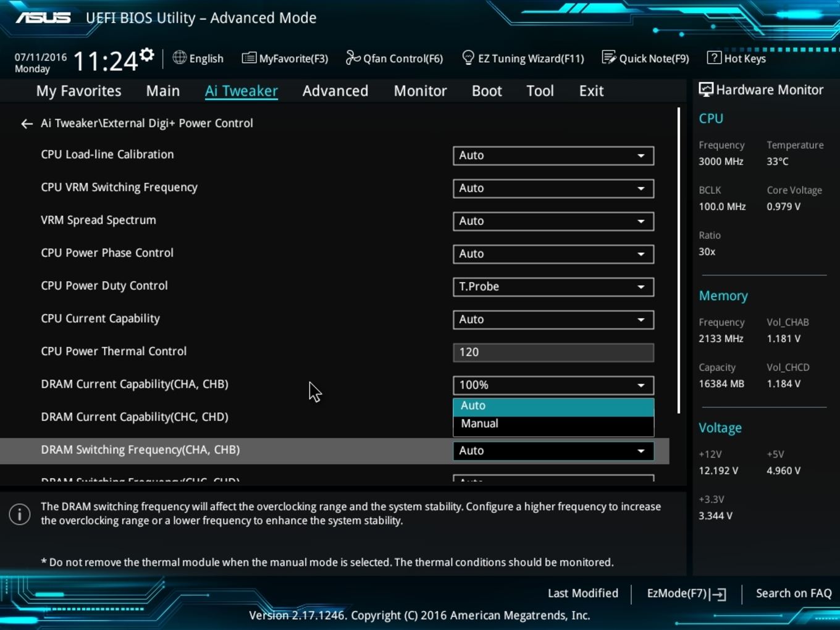Screen dimensions: 840x630
Task: Click memory capacity 16384 MB value
Action: [x=721, y=384]
